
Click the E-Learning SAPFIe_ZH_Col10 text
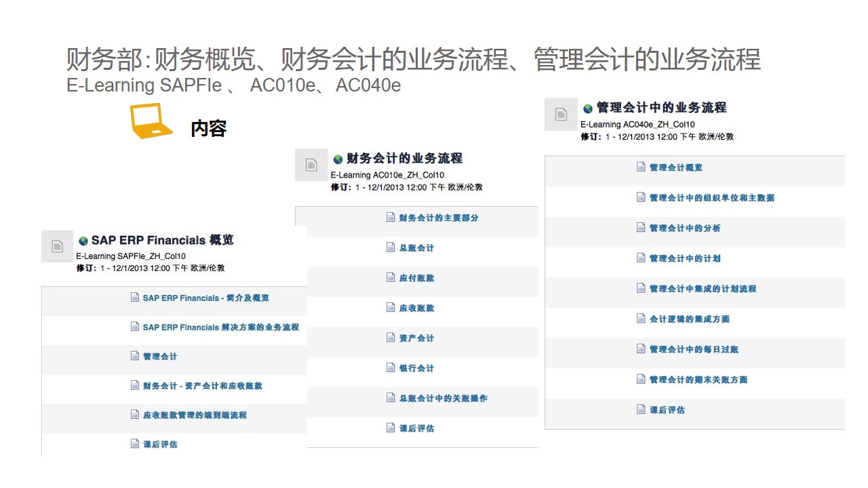tap(131, 256)
